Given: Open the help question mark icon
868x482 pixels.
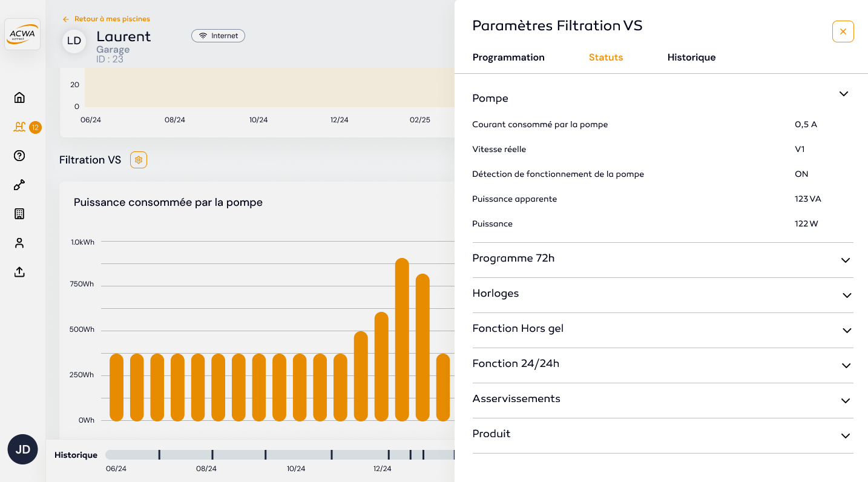Looking at the screenshot, I should click(19, 156).
